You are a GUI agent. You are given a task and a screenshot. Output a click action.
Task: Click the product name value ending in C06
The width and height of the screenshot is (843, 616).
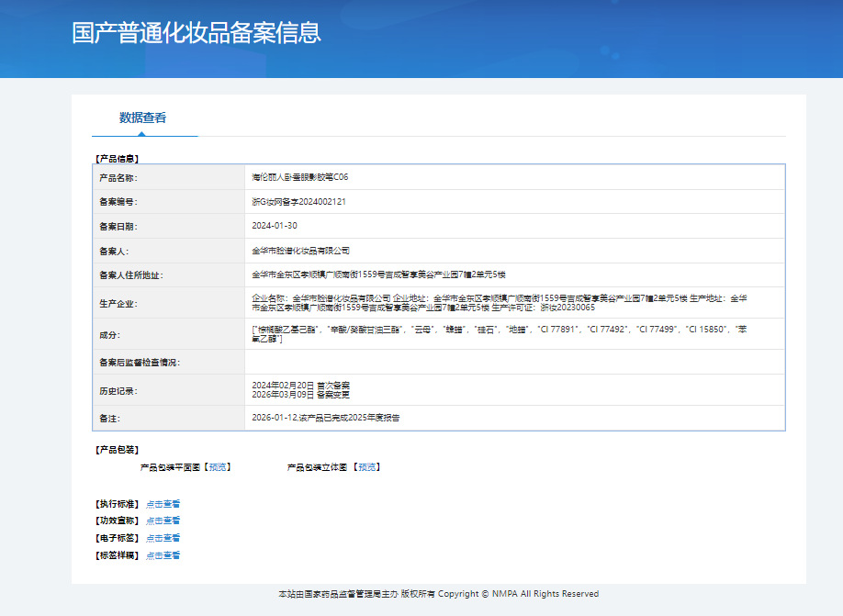pyautogui.click(x=300, y=177)
